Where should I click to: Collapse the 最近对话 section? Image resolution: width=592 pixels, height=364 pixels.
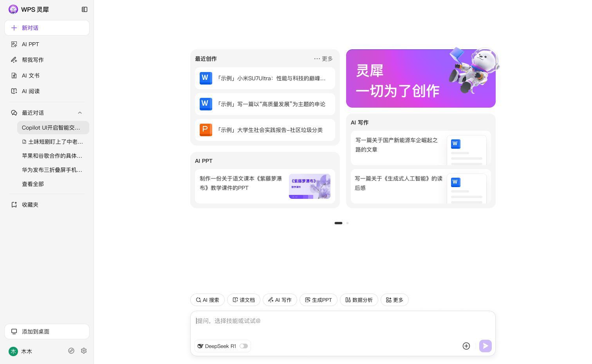point(80,113)
